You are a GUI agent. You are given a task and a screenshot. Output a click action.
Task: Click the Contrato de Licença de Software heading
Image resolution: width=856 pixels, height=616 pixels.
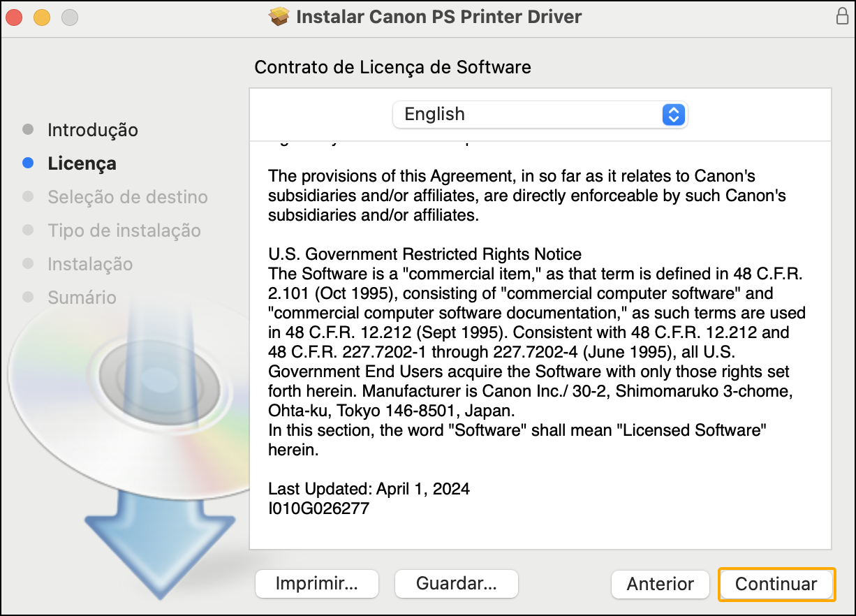click(x=392, y=67)
